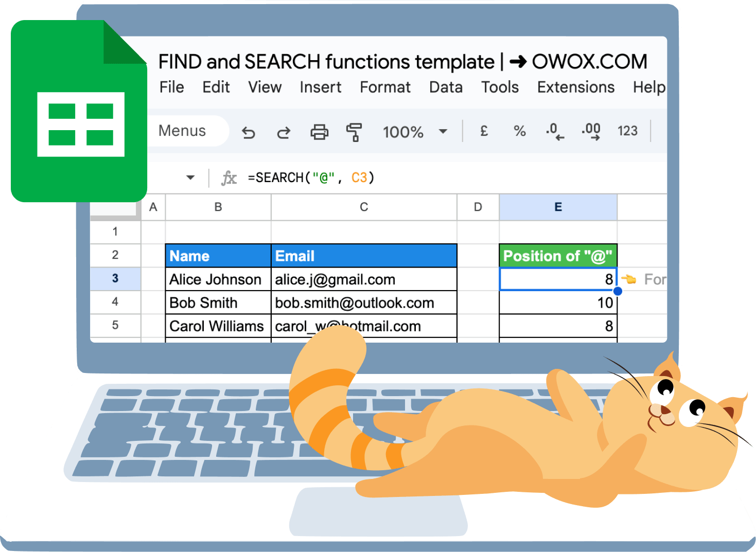
Task: Open the Format menu
Action: (385, 87)
